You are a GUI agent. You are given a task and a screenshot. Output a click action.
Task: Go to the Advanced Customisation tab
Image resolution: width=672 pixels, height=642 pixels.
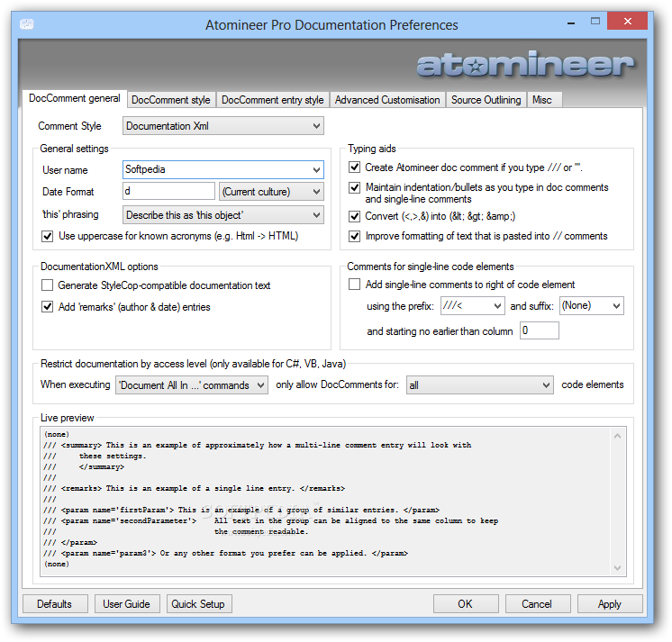click(x=387, y=100)
